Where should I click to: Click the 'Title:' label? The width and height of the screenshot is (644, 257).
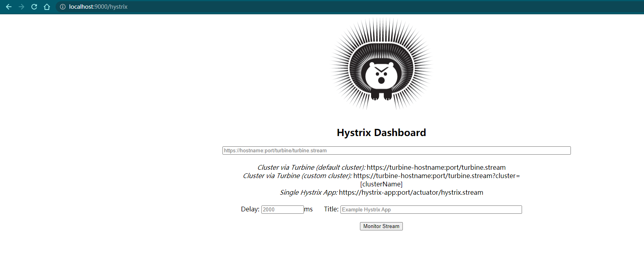(331, 209)
